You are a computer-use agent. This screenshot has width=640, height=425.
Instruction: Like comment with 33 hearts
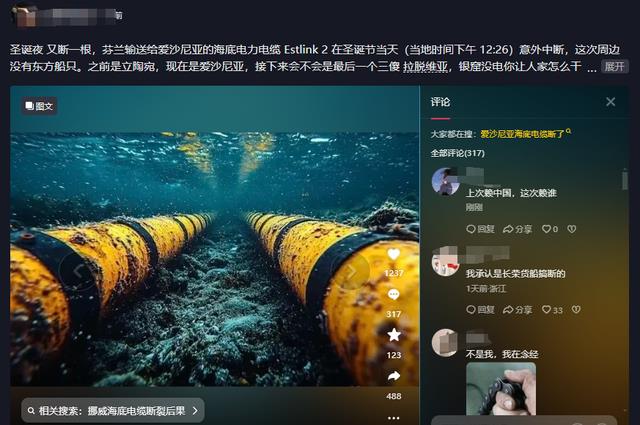point(552,310)
